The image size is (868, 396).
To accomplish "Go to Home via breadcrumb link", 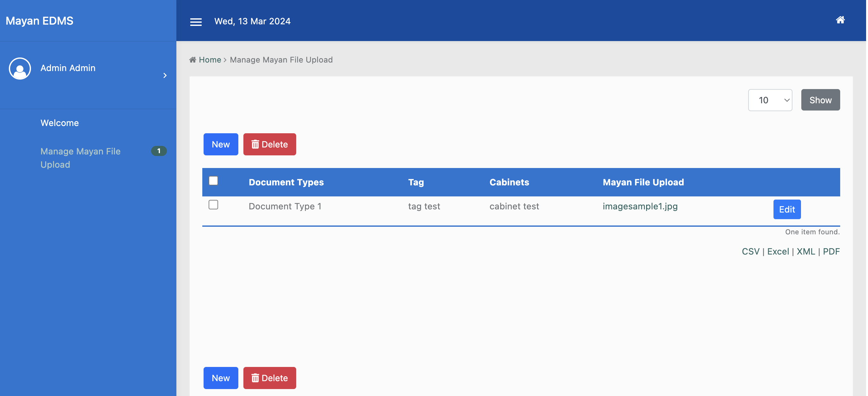I will (x=210, y=60).
